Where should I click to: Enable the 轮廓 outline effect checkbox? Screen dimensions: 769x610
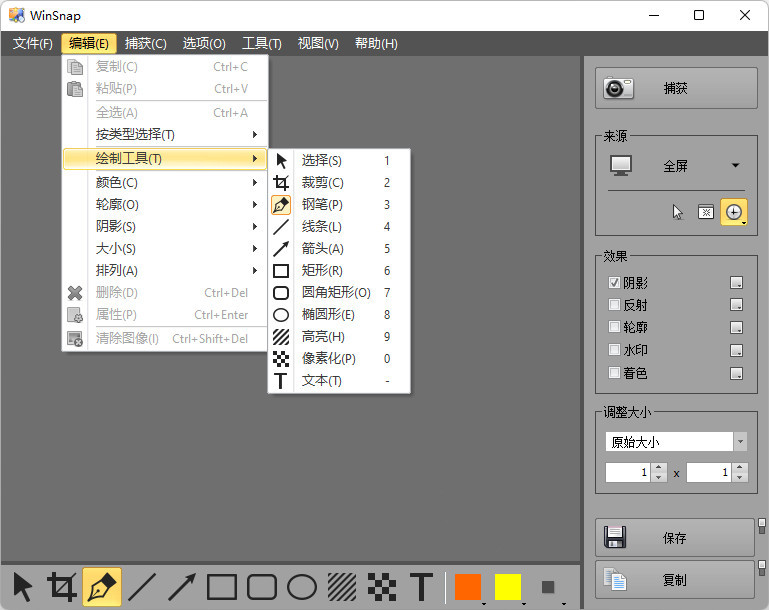614,327
